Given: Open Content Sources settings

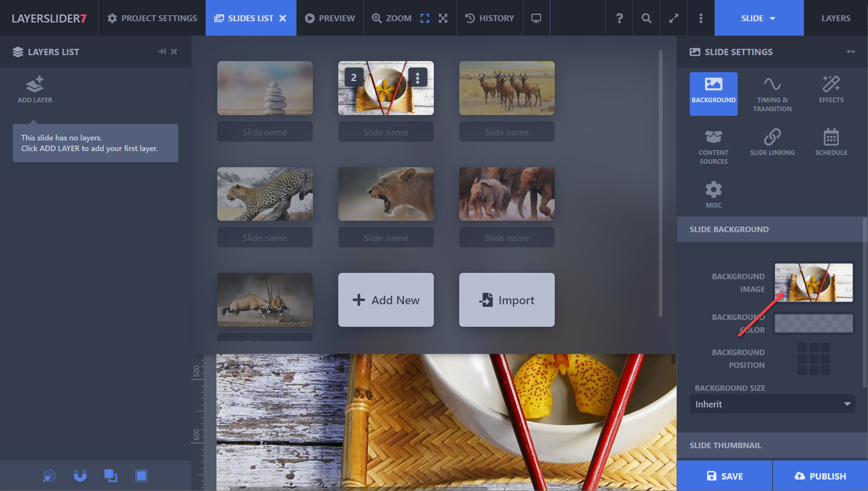Looking at the screenshot, I should 713,146.
